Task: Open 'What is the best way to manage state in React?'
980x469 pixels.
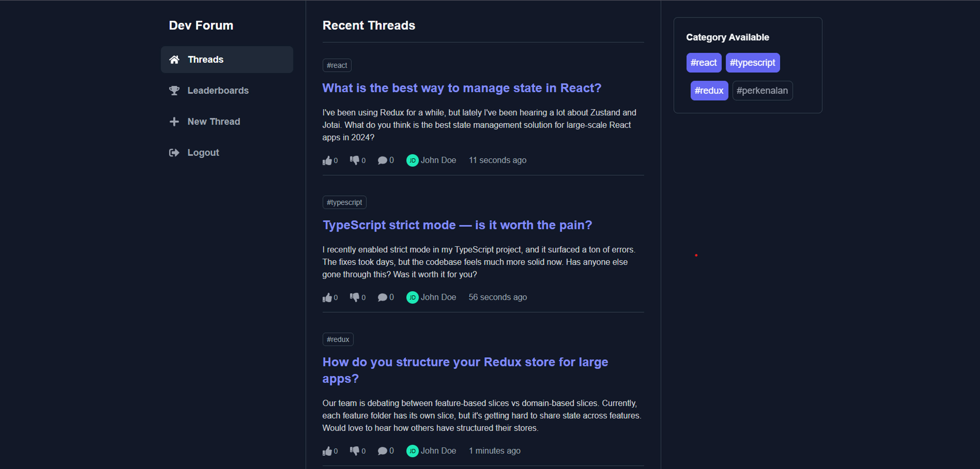Action: (462, 88)
